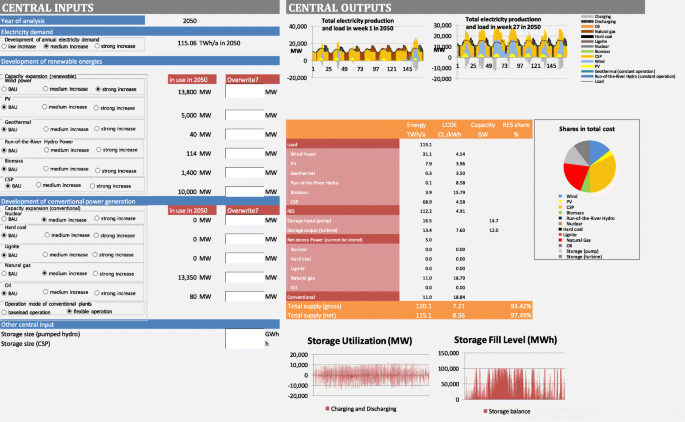This screenshot has height=422, width=685.
Task: Click the Other central input header
Action: [140, 325]
